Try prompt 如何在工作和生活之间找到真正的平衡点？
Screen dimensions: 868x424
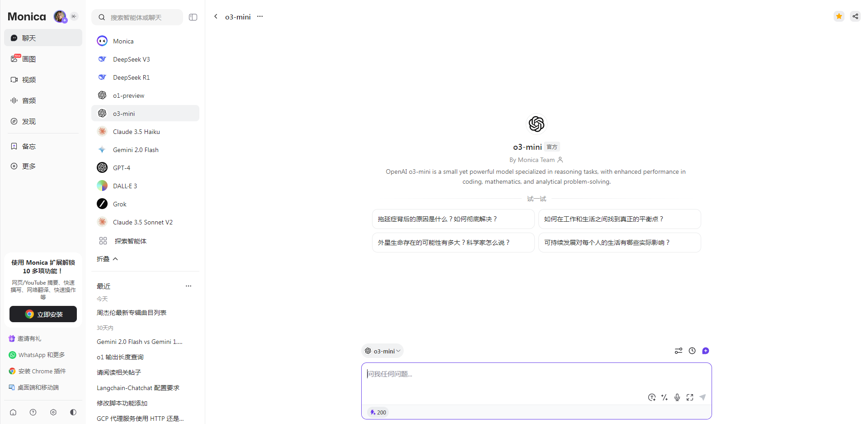619,219
